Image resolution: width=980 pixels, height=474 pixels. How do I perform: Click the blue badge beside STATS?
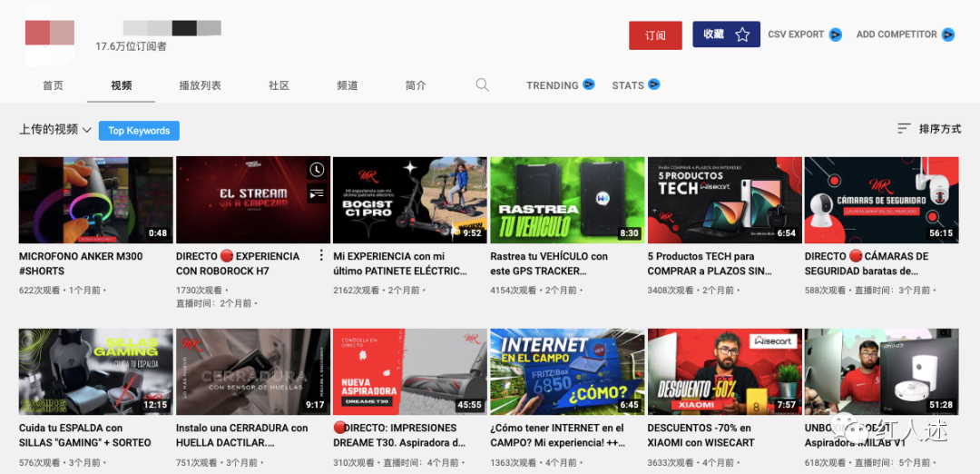pos(653,84)
